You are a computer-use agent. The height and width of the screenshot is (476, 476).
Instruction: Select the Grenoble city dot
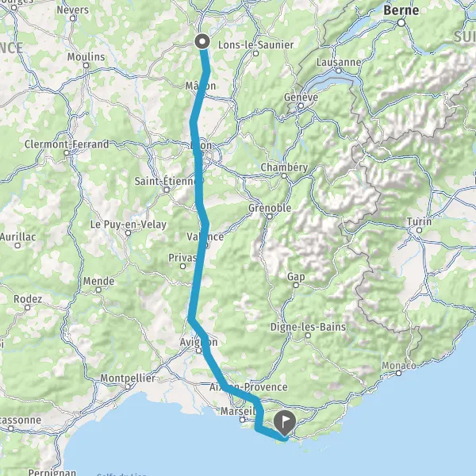pos(270,217)
